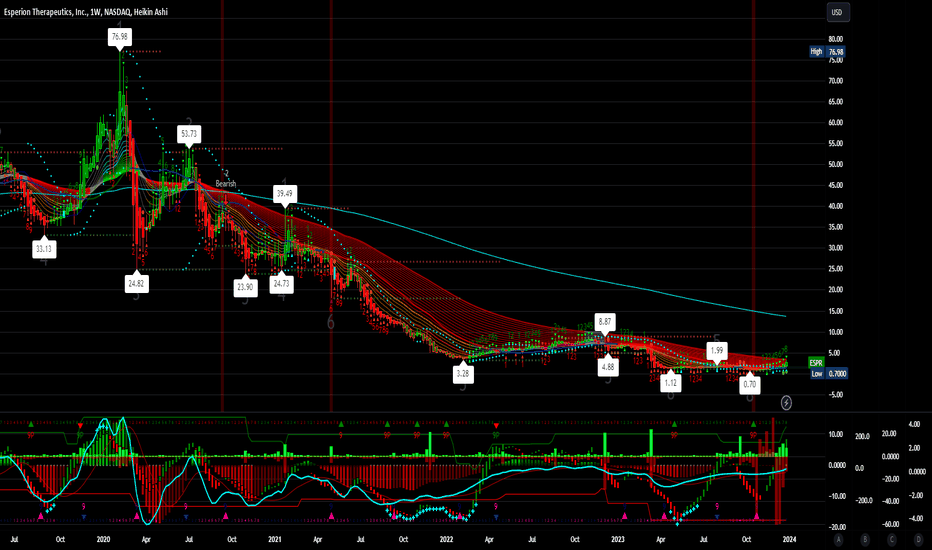Viewport: 932px width, 550px height.
Task: Select the 4.88 low price callout
Action: click(x=607, y=366)
